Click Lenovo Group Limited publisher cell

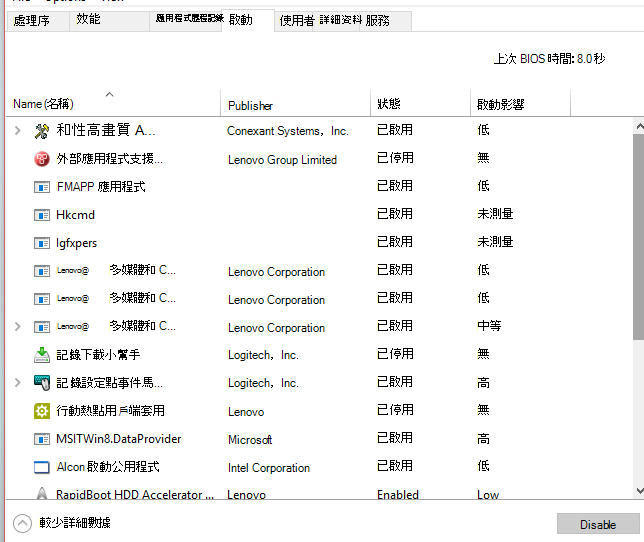283,160
